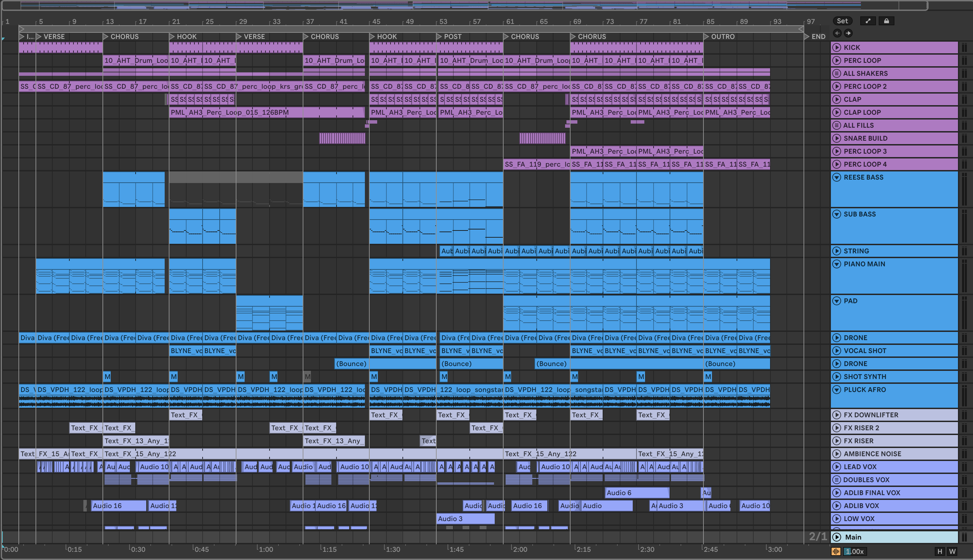Toggle the H optimize height button

940,551
